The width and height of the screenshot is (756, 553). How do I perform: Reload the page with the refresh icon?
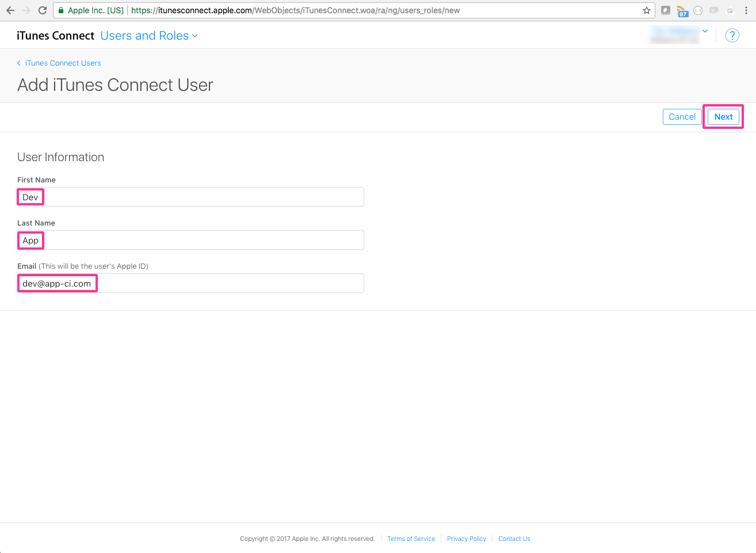tap(43, 10)
